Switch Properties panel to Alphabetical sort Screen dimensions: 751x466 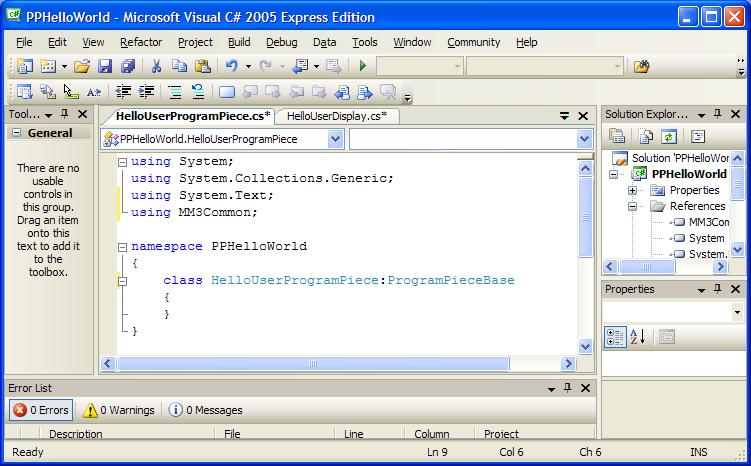(x=638, y=337)
